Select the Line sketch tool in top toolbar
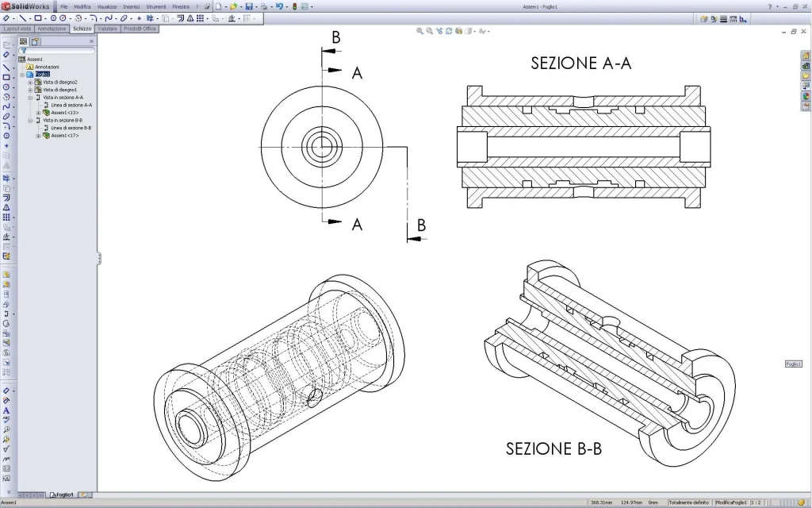Image resolution: width=812 pixels, height=508 pixels. click(x=21, y=17)
